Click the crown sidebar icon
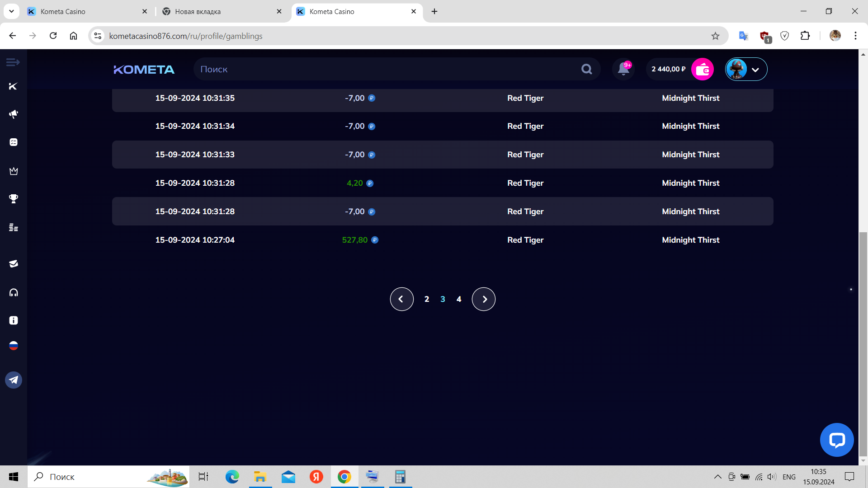Image resolution: width=868 pixels, height=488 pixels. click(x=14, y=171)
